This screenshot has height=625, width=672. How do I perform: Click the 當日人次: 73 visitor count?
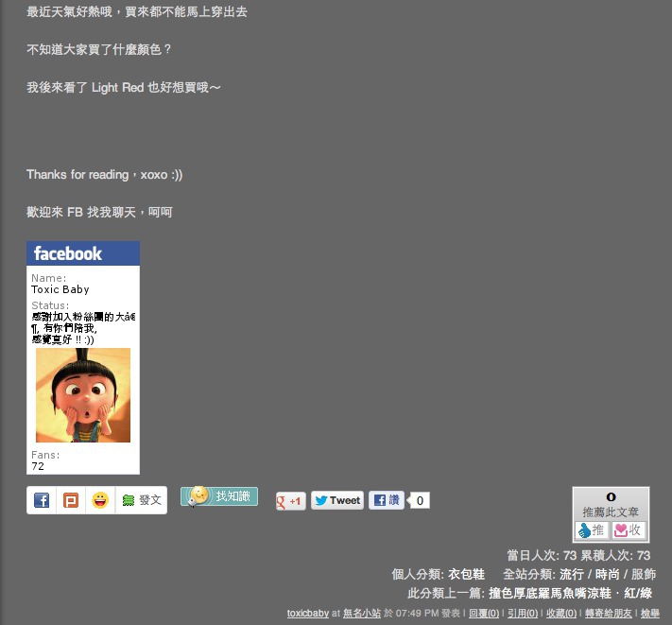tap(542, 556)
